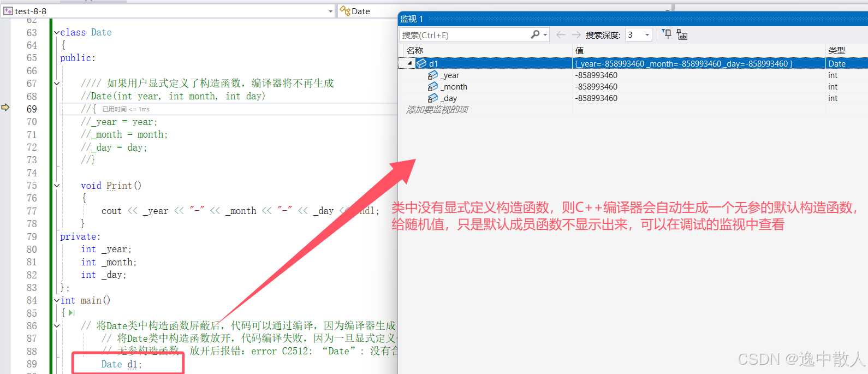868x374 pixels.
Task: Click the value cell of _year
Action: 699,75
